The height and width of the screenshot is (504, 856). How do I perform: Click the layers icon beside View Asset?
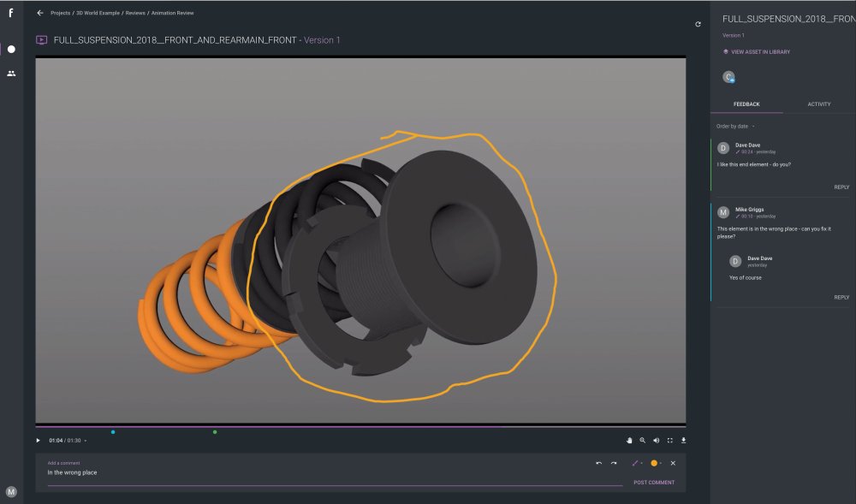726,52
